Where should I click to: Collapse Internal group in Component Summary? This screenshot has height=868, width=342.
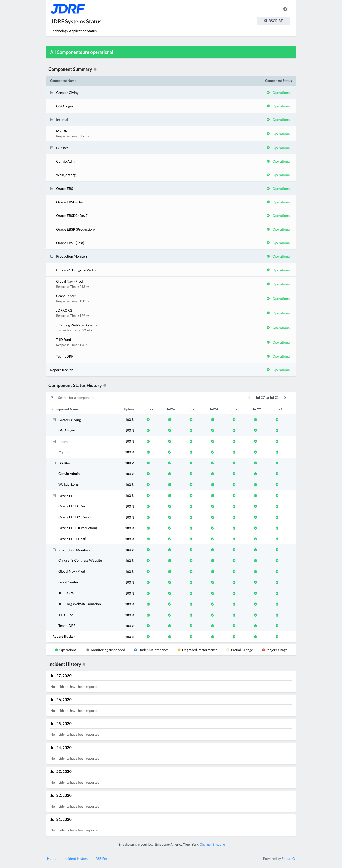point(52,120)
